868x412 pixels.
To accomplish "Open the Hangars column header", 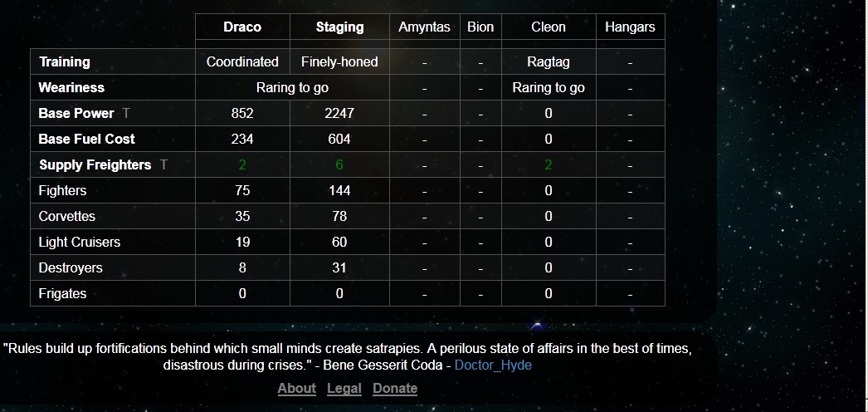I will [x=630, y=27].
